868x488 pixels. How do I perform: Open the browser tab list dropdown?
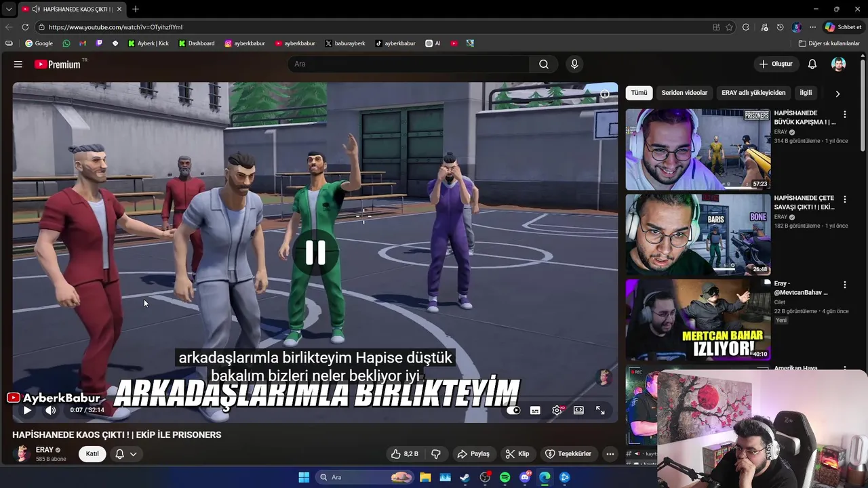[x=8, y=9]
